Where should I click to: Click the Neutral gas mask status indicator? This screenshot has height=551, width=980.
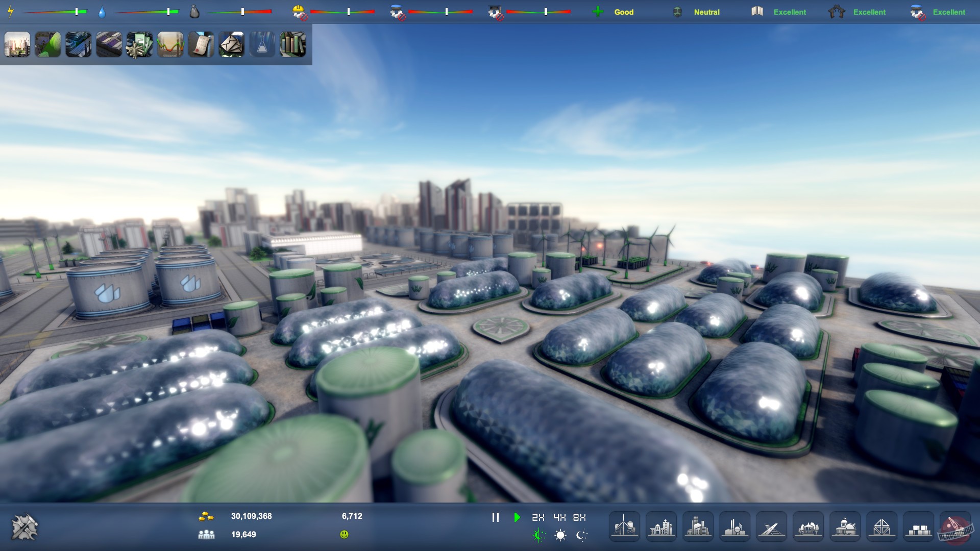678,12
